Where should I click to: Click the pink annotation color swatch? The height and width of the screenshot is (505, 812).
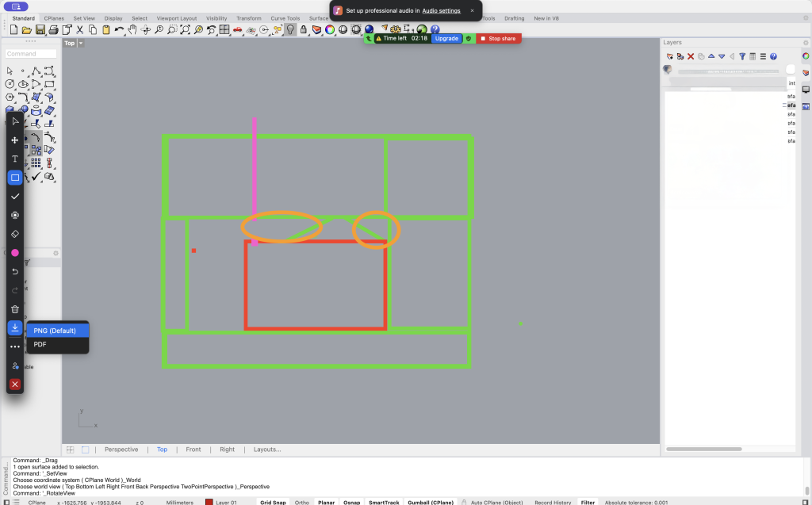[x=14, y=253]
